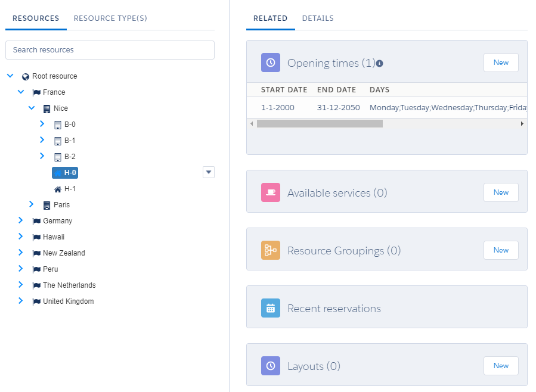
Task: Click the orange Resource Groupings icon
Action: (x=270, y=250)
